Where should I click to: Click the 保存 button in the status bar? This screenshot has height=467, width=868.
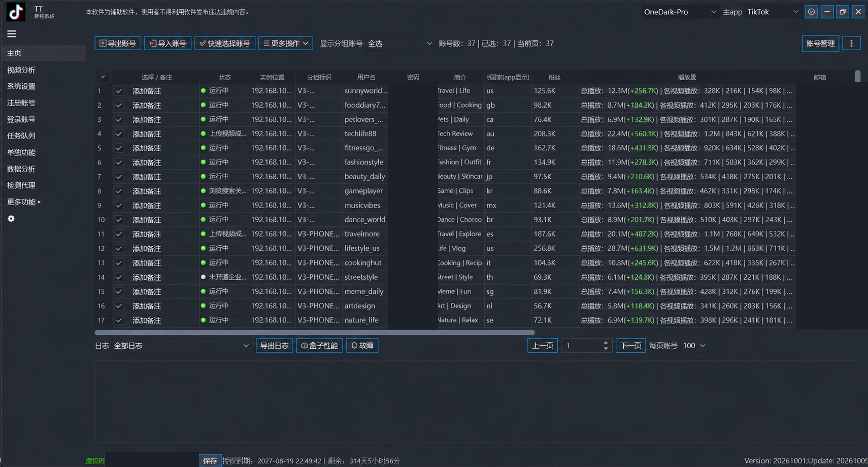point(210,461)
